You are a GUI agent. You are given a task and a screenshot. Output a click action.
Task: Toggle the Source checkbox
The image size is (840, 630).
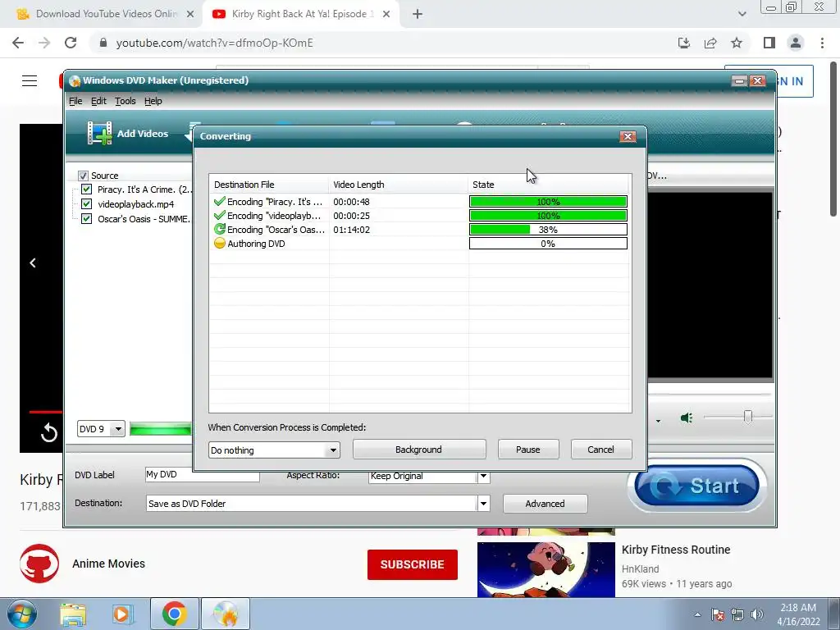pos(83,176)
